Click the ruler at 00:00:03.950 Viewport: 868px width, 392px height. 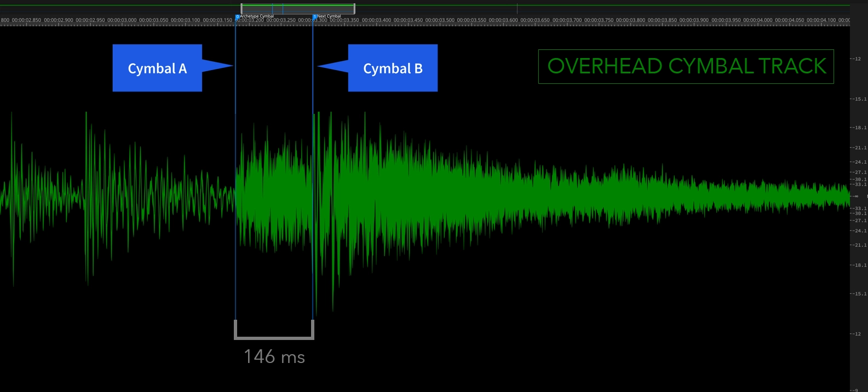pos(726,20)
